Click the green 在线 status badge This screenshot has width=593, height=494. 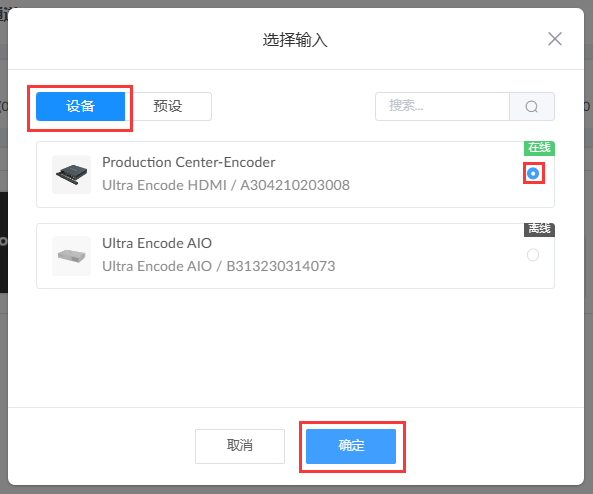coord(539,148)
